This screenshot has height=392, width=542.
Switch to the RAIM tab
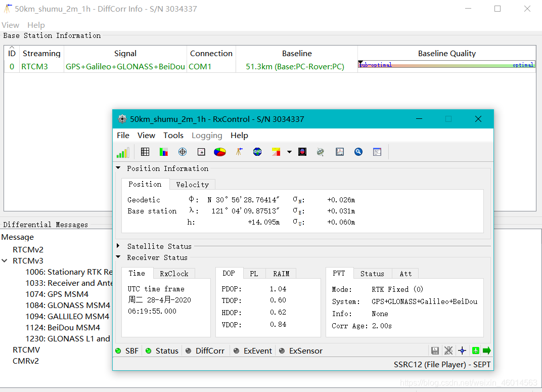click(281, 274)
